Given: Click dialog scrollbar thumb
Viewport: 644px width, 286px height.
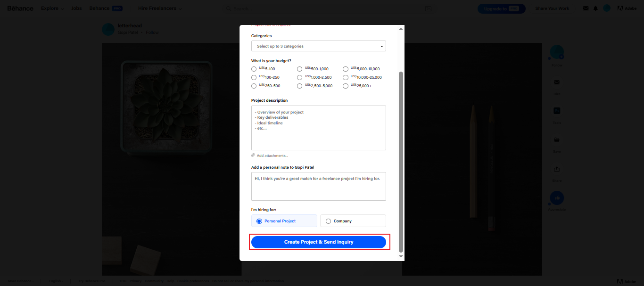Looking at the screenshot, I should [x=401, y=162].
